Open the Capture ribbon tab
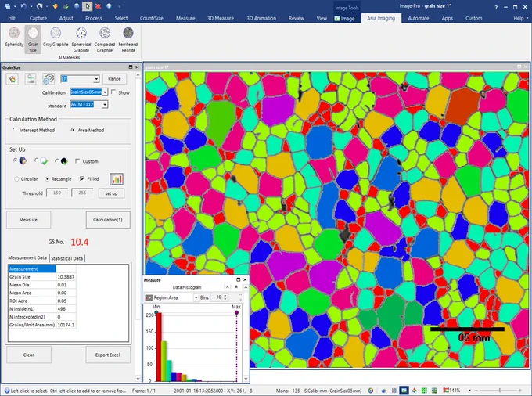The width and height of the screenshot is (532, 396). pyautogui.click(x=38, y=18)
